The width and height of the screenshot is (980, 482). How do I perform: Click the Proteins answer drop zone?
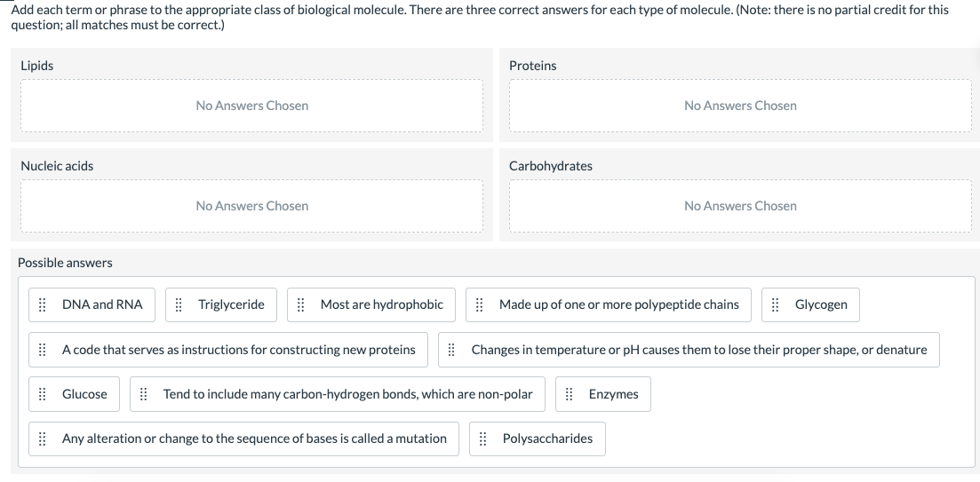point(740,106)
